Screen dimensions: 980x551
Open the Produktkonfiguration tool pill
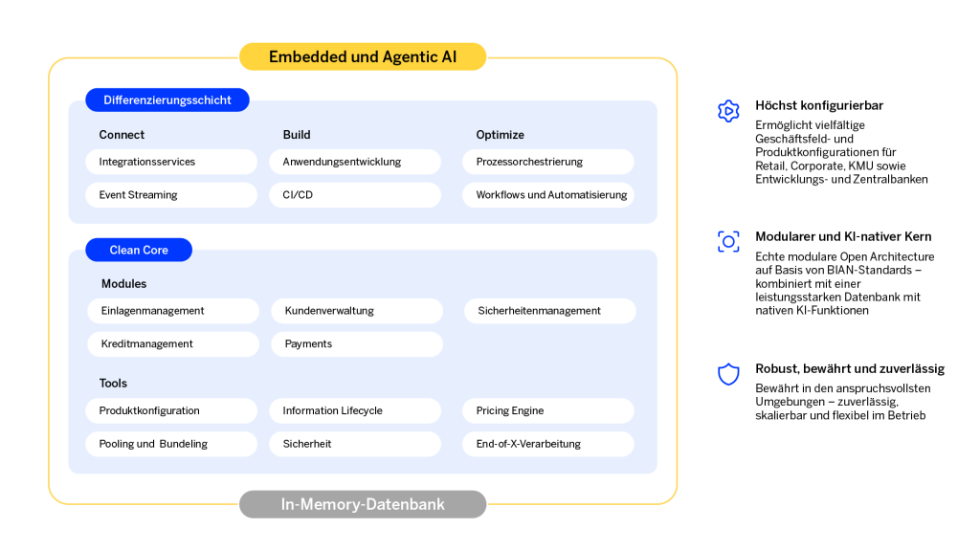[171, 411]
